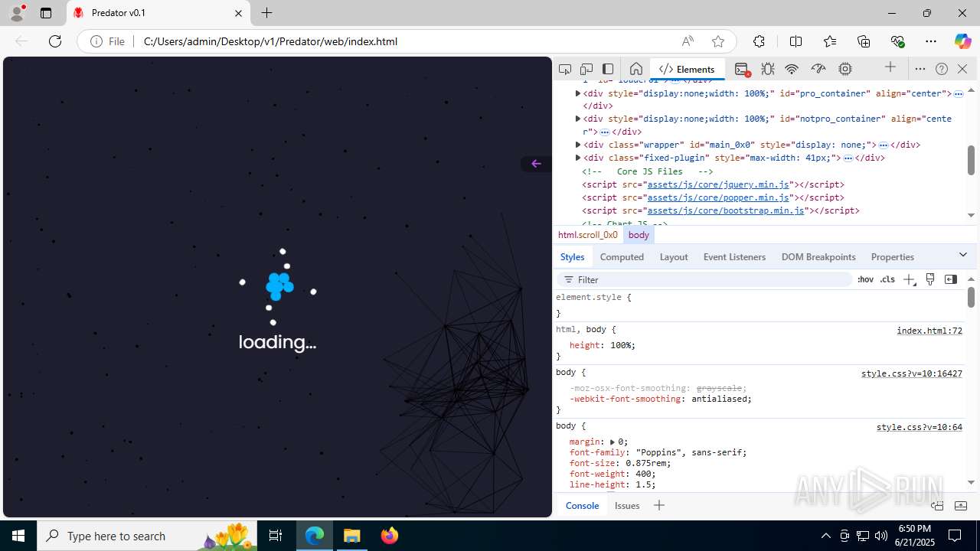Select html.scroll_0x0 breadcrumb

coord(587,235)
